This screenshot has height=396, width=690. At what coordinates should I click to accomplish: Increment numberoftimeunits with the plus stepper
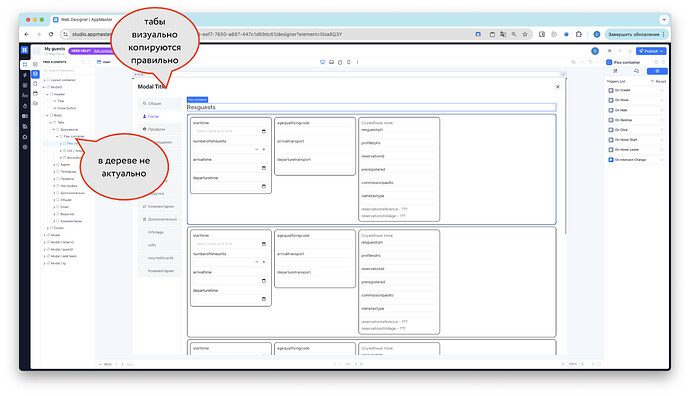point(264,150)
